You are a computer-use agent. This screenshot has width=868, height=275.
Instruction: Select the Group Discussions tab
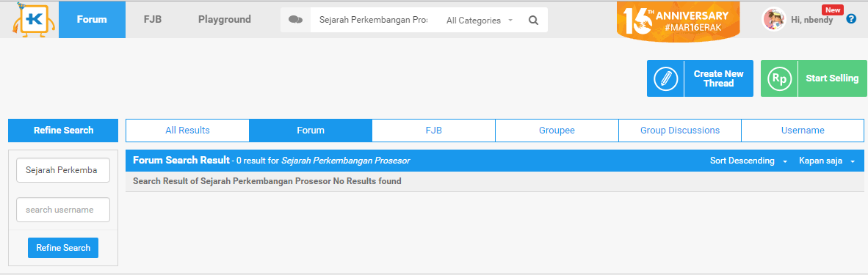tap(680, 131)
